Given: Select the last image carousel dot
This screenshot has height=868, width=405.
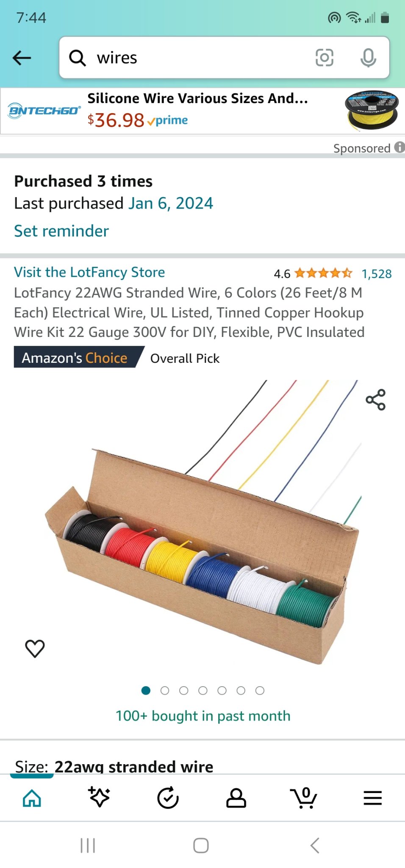Looking at the screenshot, I should pyautogui.click(x=260, y=690).
